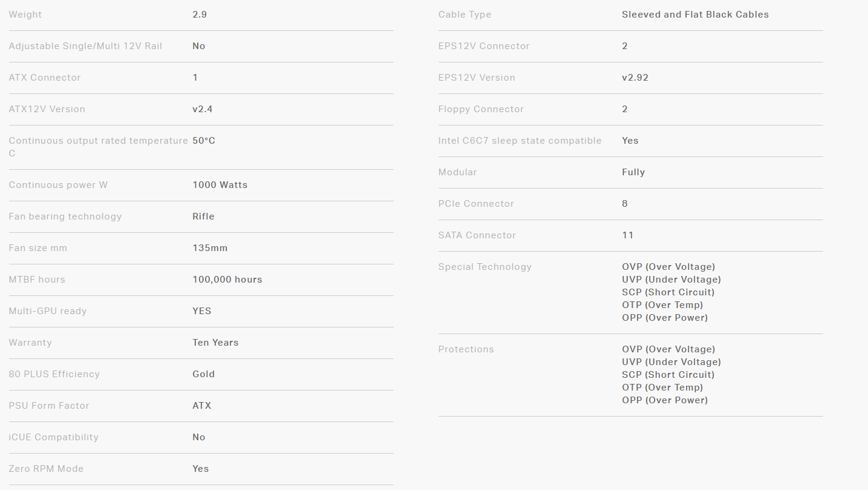This screenshot has width=868, height=490.
Task: Click the EPS12V Version v2.92 value
Action: 635,78
